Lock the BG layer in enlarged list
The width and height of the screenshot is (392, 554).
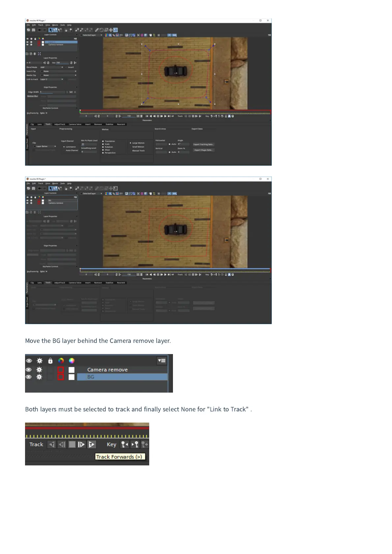click(x=50, y=377)
